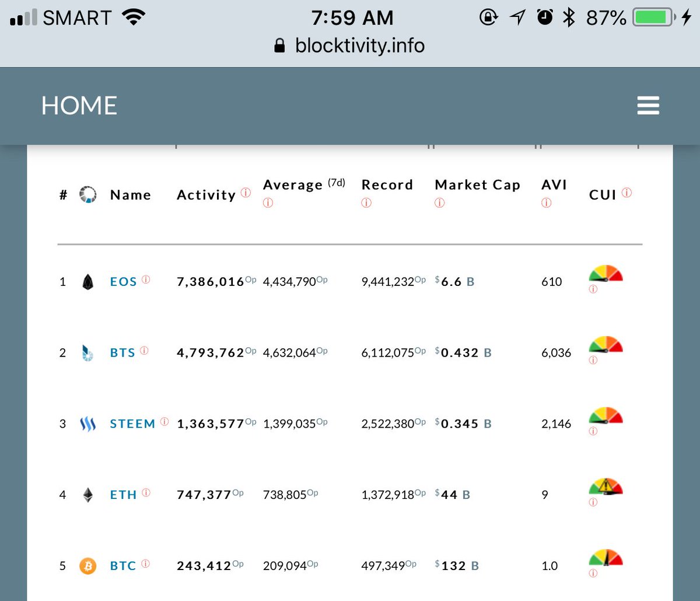700x601 pixels.
Task: Click the Steem logo icon
Action: pos(87,424)
